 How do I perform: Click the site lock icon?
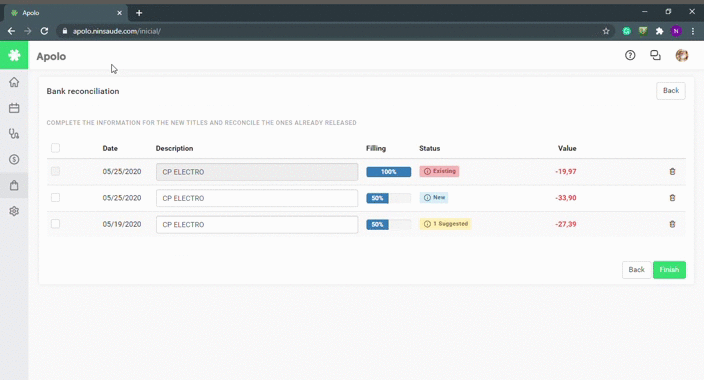[65, 31]
